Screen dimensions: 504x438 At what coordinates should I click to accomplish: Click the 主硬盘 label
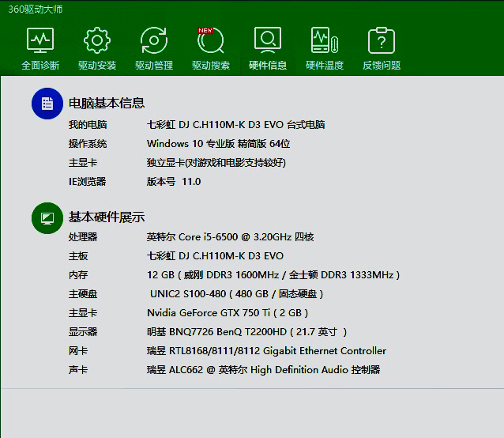pyautogui.click(x=83, y=294)
